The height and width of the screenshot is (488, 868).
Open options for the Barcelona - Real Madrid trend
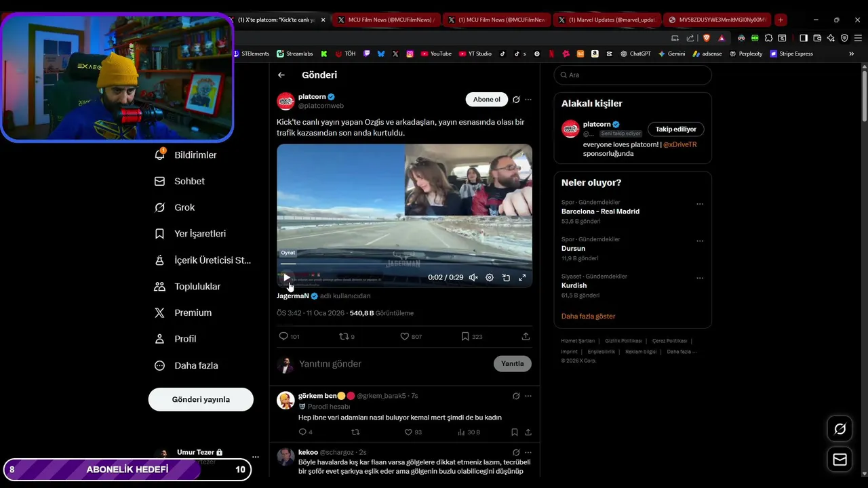(700, 204)
